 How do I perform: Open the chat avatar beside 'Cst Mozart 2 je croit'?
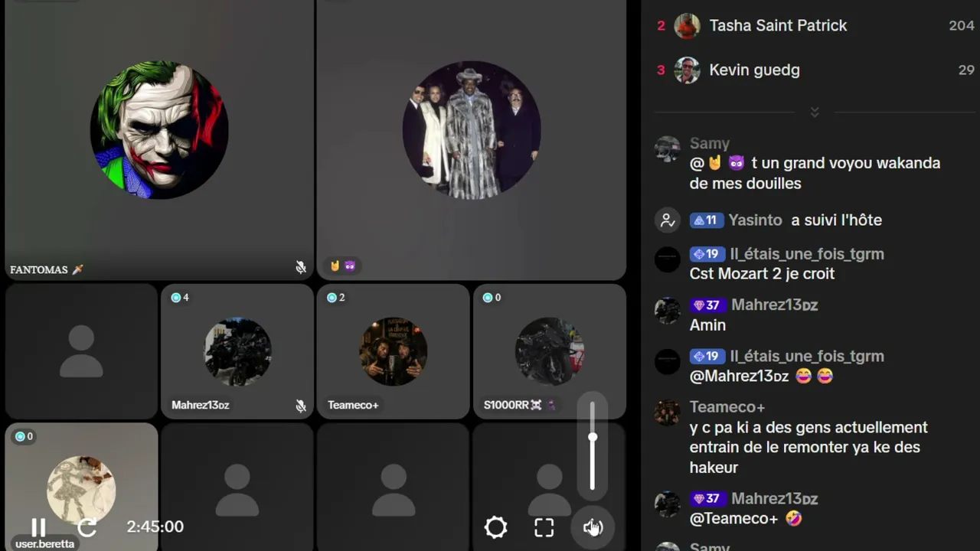click(x=668, y=259)
